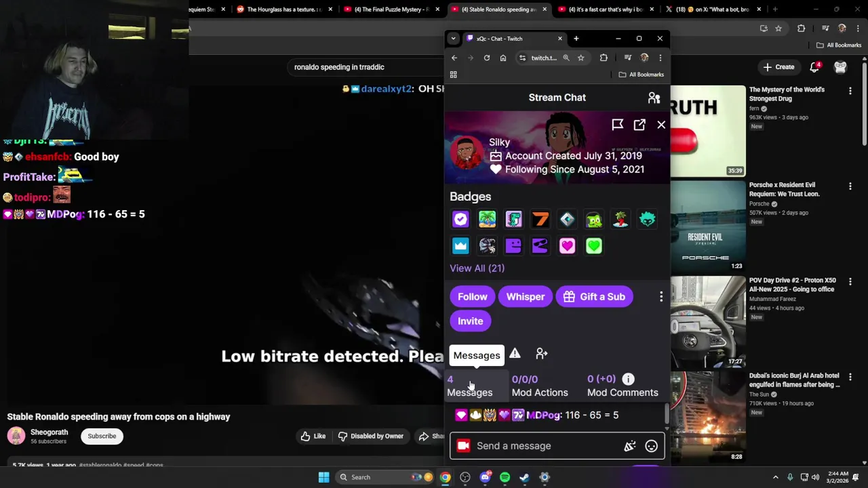This screenshot has height=488, width=868.
Task: Invite Silky with the Invite button
Action: [x=470, y=321]
